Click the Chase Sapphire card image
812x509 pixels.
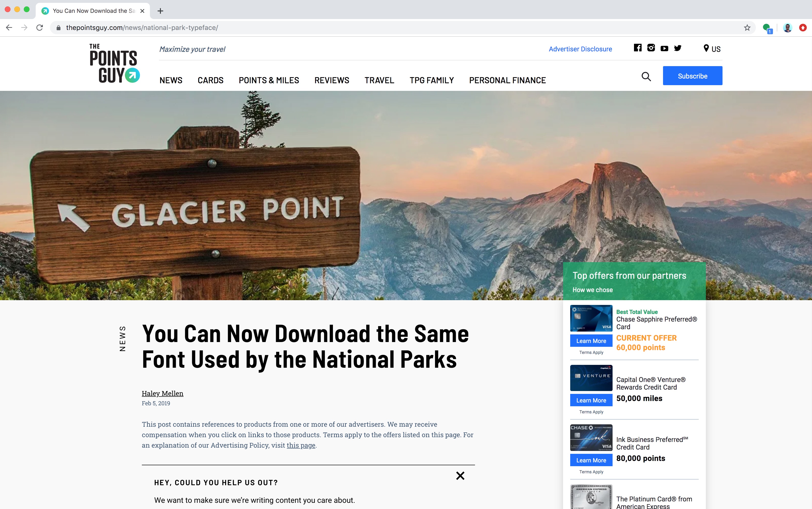[591, 318]
